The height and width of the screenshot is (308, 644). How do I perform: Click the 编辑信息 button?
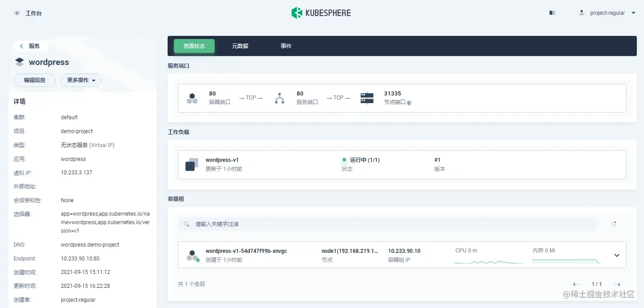pos(35,80)
